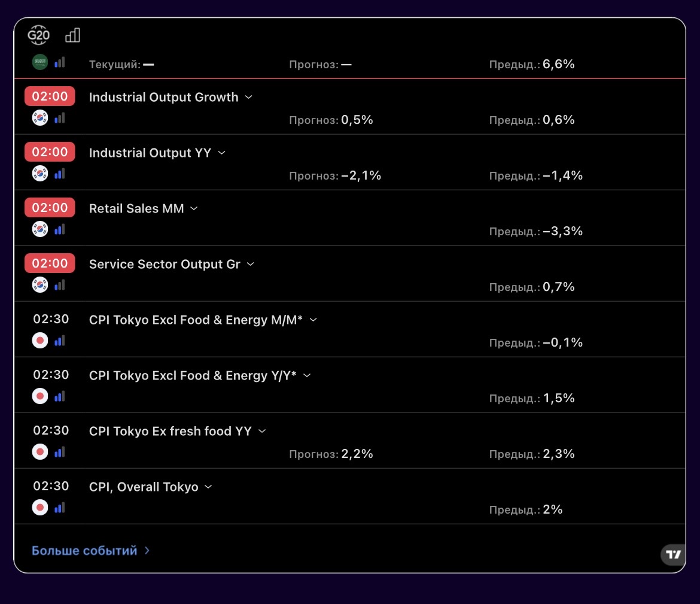Viewport: 700px width, 604px height.
Task: Expand Service Sector Output Gr chevron
Action: click(x=251, y=264)
